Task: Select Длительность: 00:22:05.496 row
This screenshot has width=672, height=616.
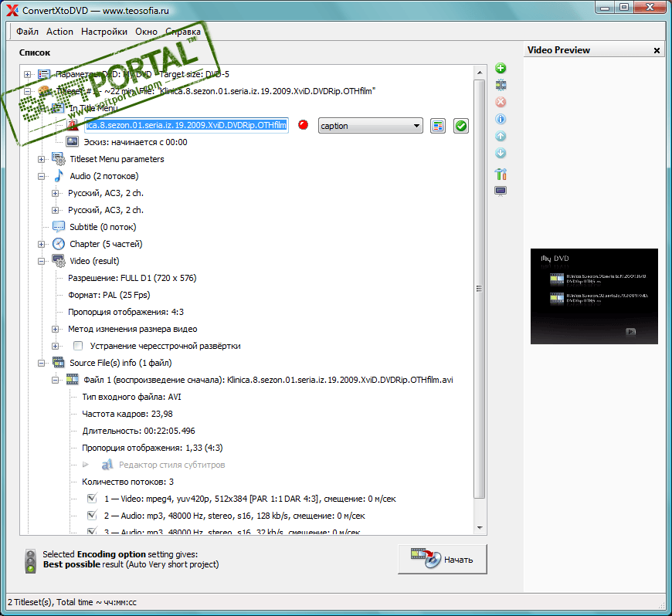Action: coord(138,431)
